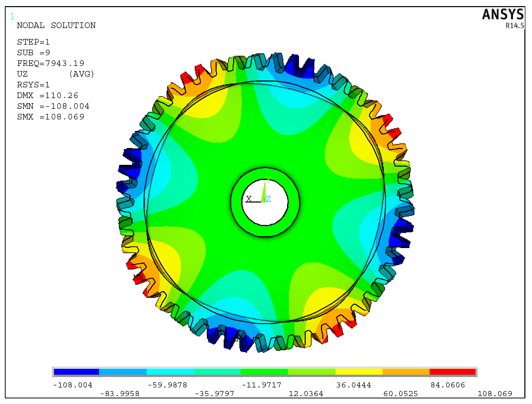This screenshot has height=404, width=532.
Task: Select the window number 1 label
Action: 12,16
